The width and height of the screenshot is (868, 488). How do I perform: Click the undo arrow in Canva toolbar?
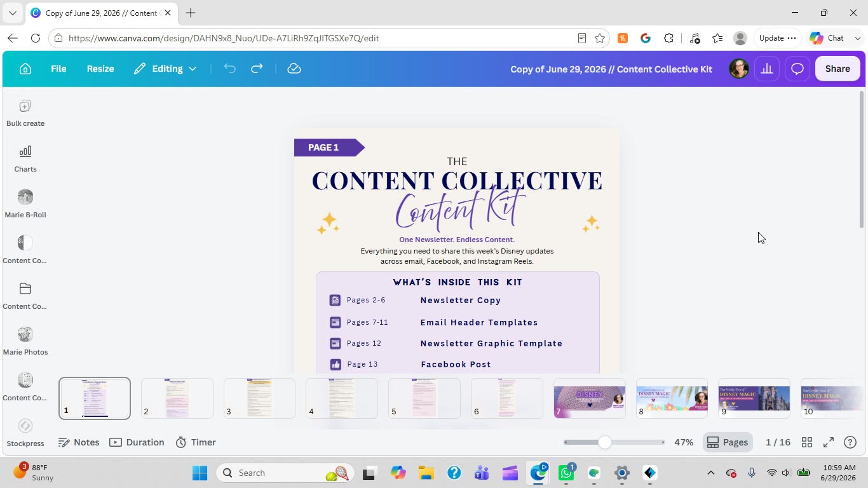[x=229, y=69]
